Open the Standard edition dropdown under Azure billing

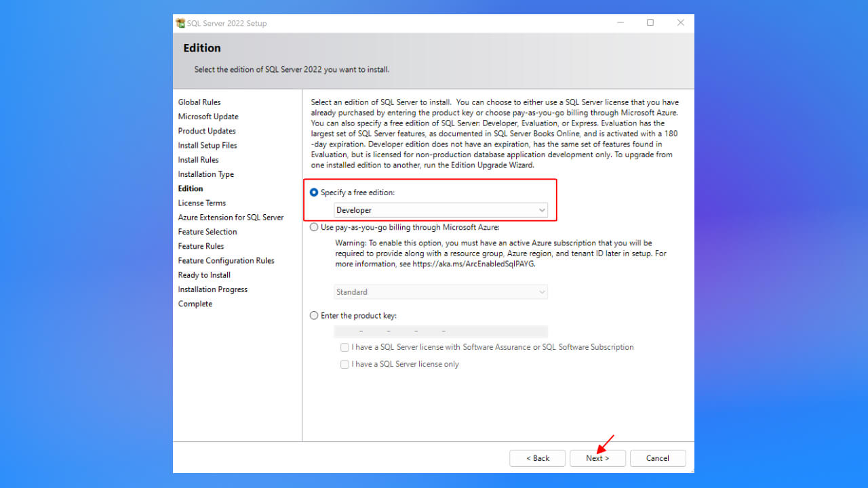tap(441, 292)
